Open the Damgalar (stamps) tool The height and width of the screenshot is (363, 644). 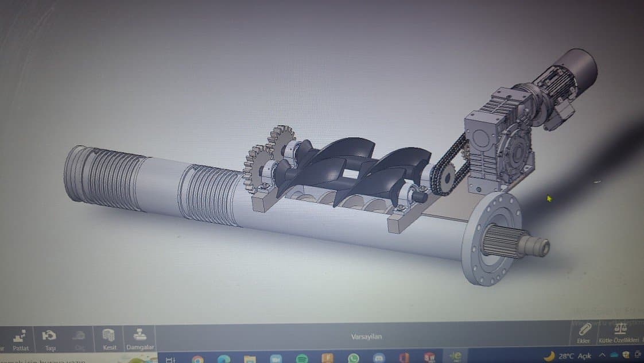(x=139, y=339)
